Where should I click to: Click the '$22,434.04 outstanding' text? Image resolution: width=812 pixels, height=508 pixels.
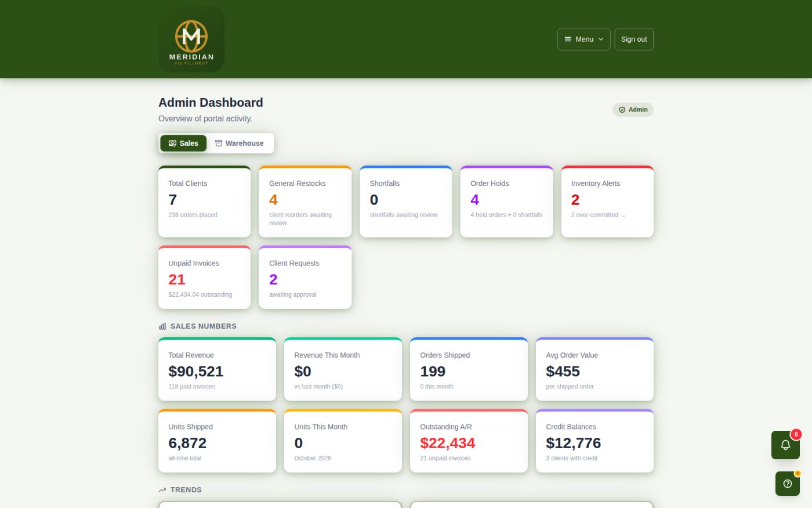[x=200, y=295]
